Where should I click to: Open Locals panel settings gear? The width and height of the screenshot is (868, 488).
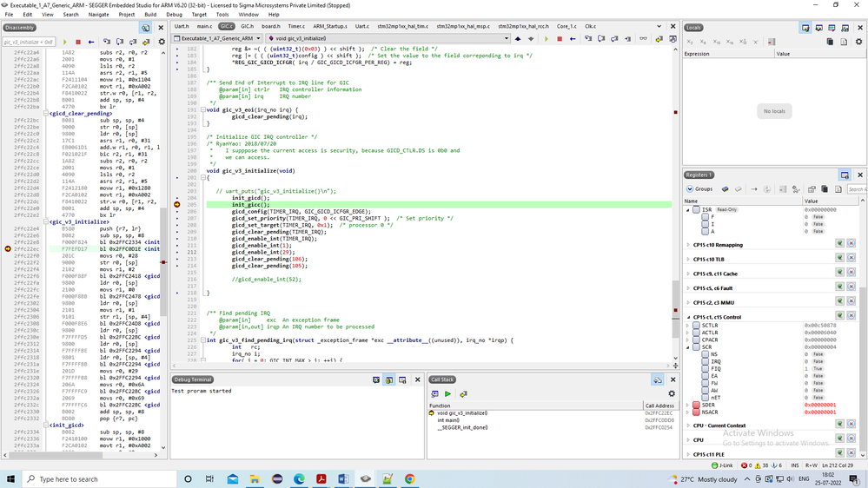[x=858, y=42]
